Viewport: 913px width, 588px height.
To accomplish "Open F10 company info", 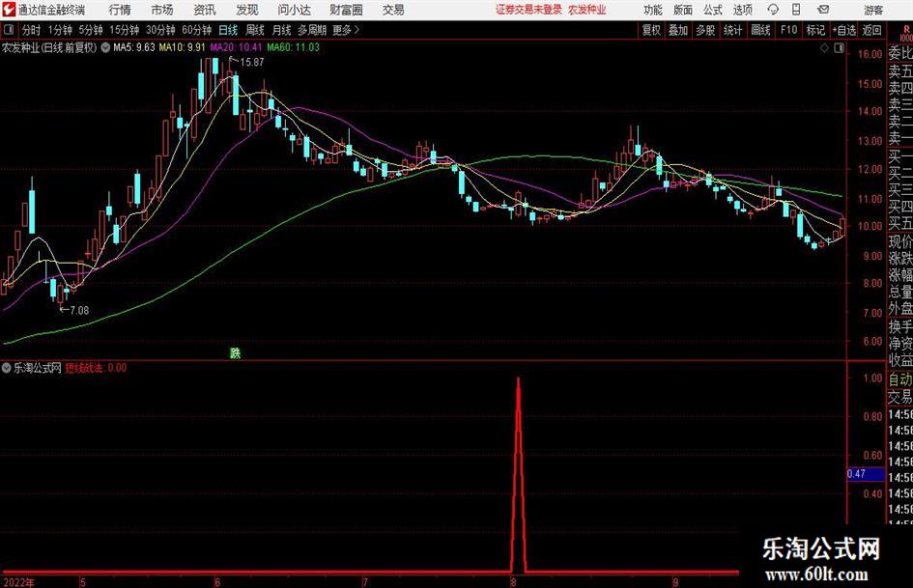I will 788,30.
